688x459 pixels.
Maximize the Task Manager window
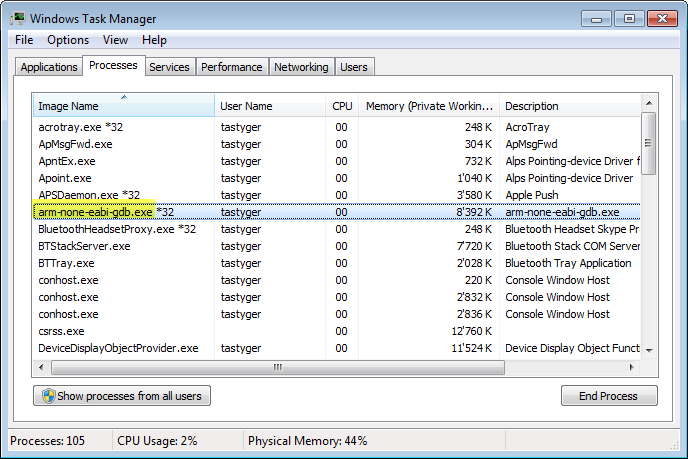point(629,19)
